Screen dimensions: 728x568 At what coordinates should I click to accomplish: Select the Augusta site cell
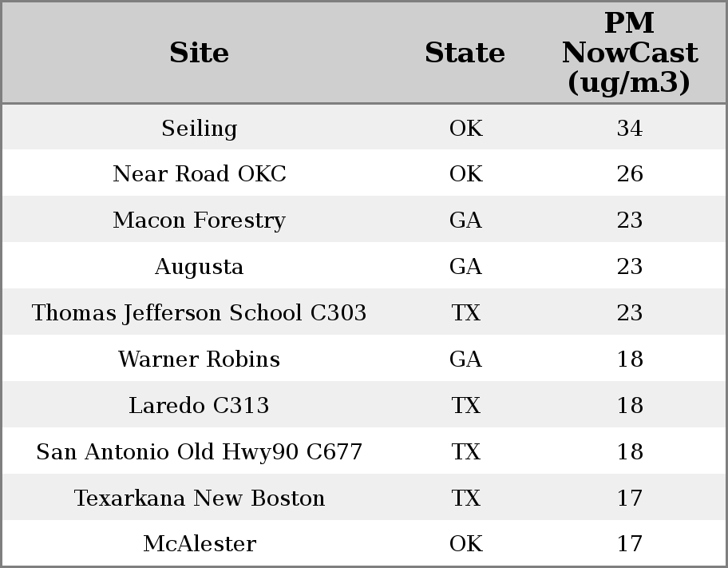pyautogui.click(x=200, y=267)
